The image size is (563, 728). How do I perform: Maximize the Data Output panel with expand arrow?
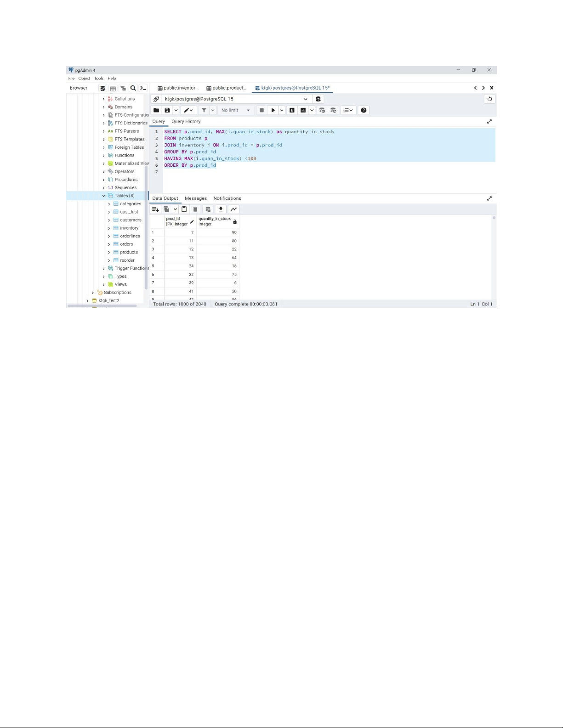coord(489,198)
